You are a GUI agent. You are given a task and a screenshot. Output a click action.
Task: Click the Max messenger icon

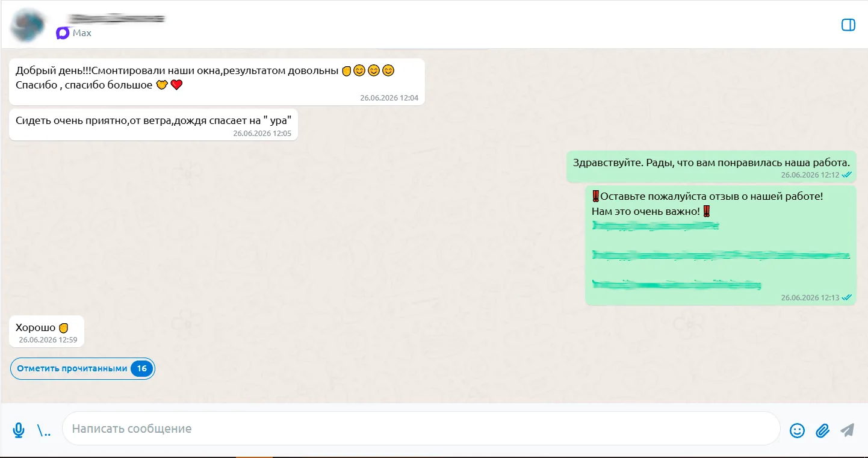coord(63,33)
